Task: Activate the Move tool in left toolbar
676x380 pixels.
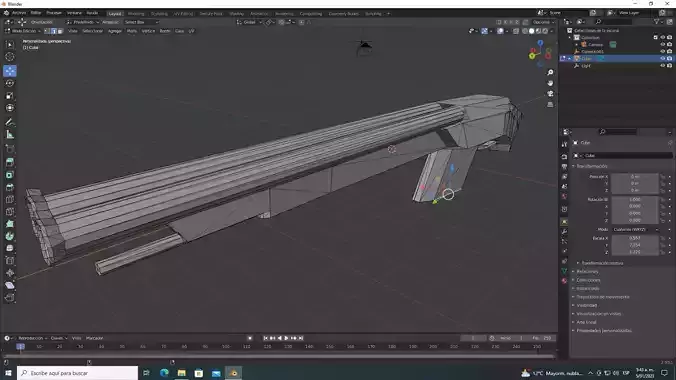Action: point(10,71)
